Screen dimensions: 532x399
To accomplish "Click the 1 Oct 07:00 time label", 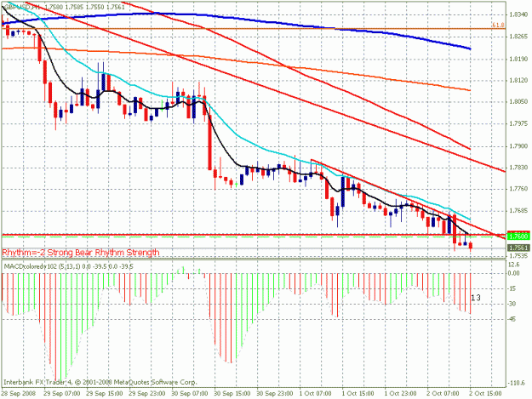I will tap(316, 394).
